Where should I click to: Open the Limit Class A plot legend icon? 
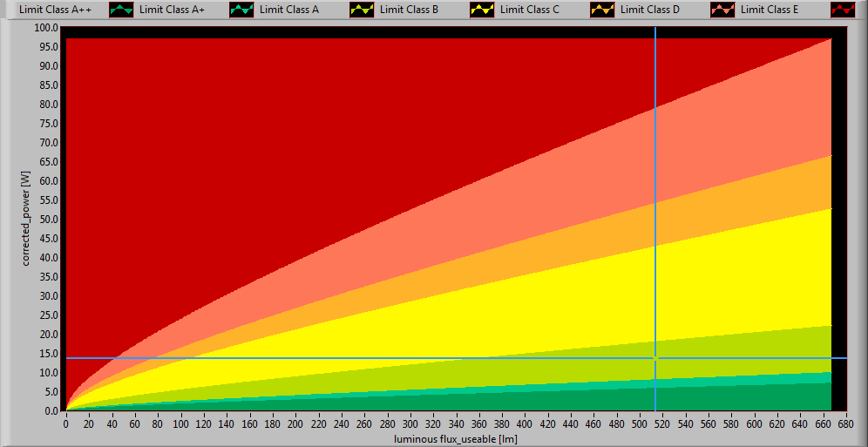click(x=361, y=10)
